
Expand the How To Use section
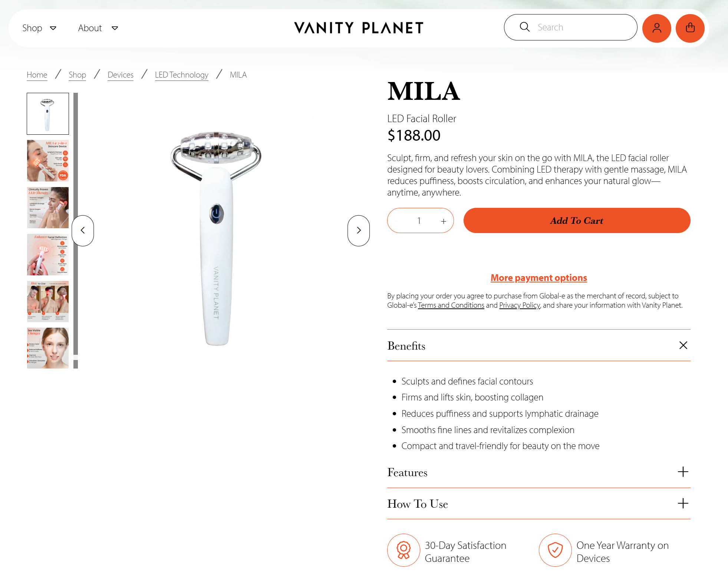683,504
